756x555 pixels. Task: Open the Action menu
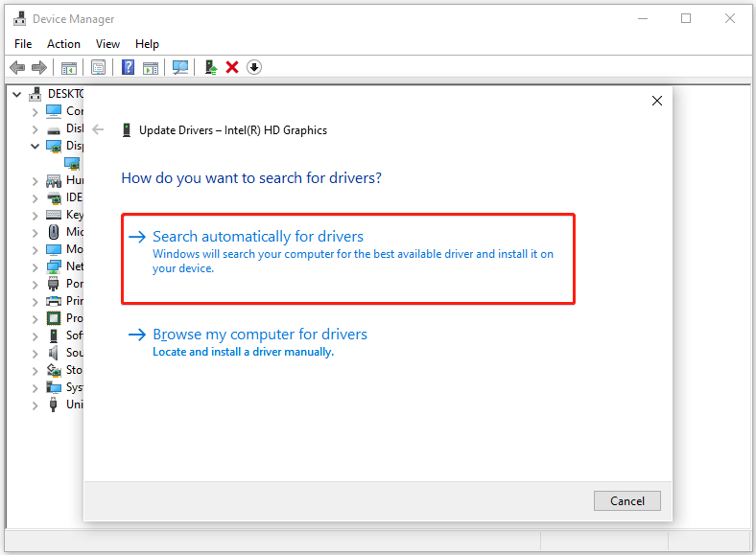coord(63,44)
